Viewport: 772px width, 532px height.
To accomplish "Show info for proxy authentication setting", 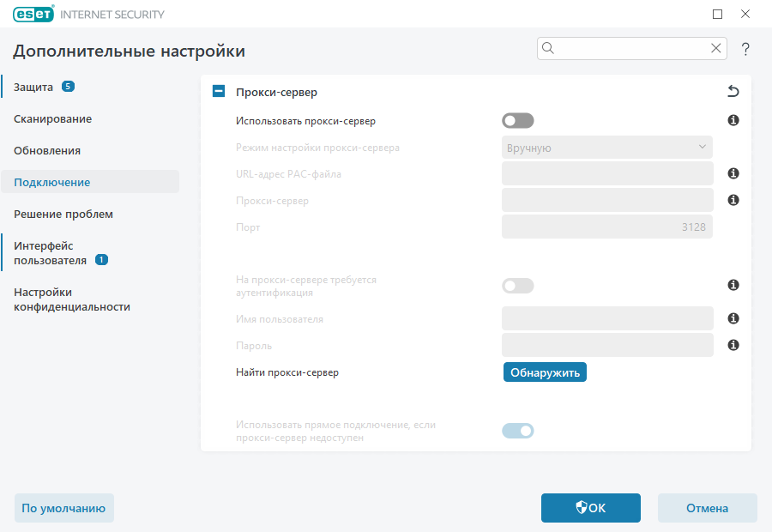I will tap(733, 285).
